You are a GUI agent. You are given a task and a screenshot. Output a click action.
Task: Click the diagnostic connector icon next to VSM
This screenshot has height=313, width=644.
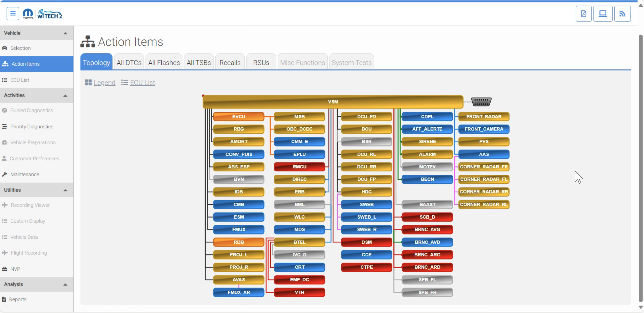point(481,102)
